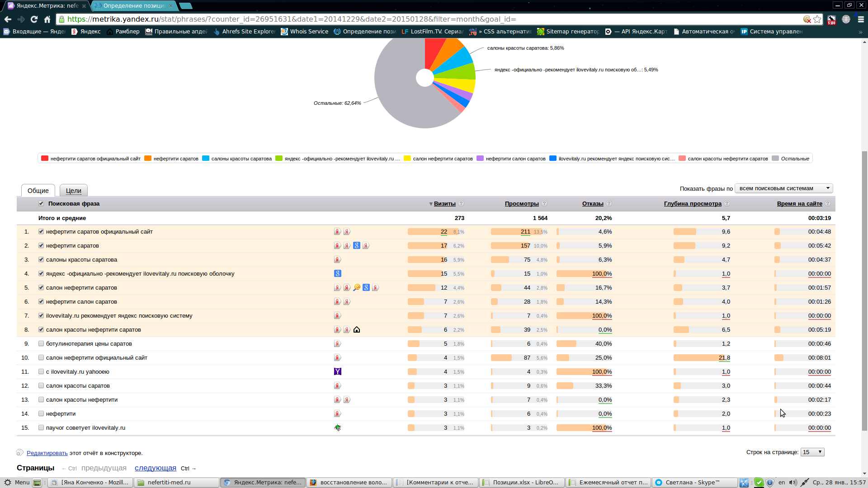Sort table by Визиты column
The image size is (868, 488).
(444, 203)
